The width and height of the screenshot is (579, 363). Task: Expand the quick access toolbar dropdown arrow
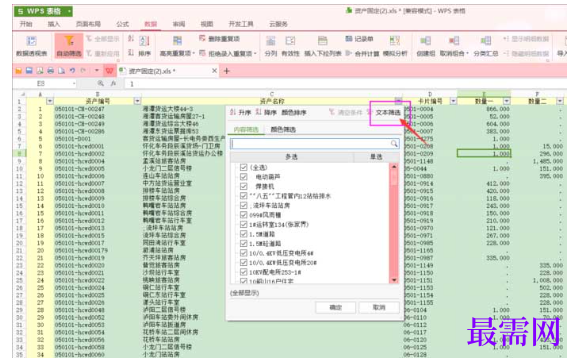[97, 71]
